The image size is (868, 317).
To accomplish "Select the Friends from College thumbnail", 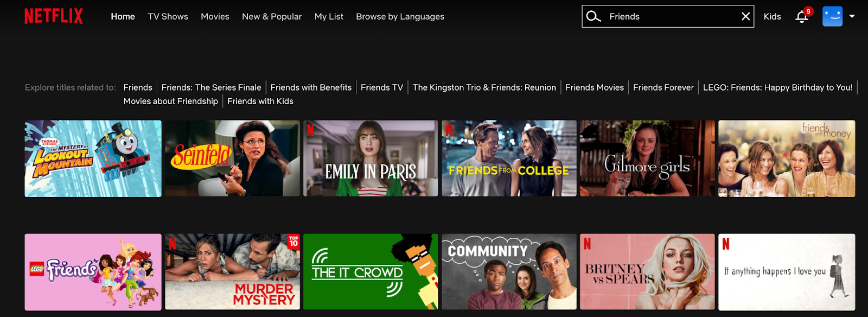I will coord(509,158).
